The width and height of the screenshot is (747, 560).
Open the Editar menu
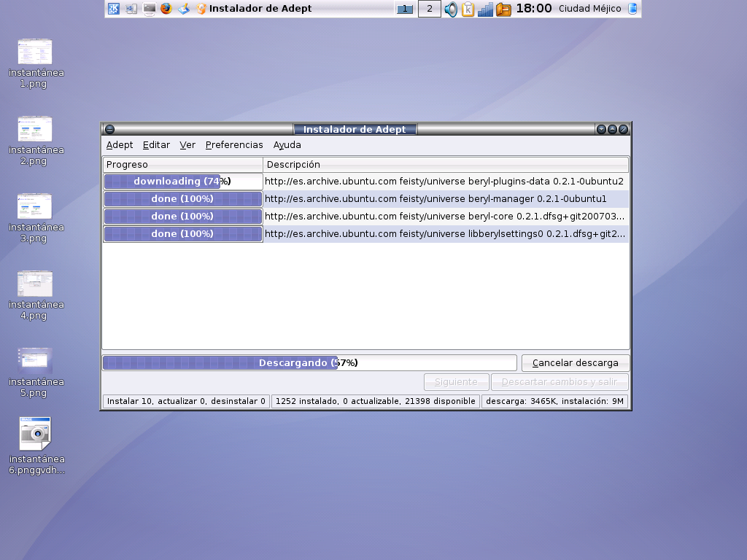[x=156, y=145]
